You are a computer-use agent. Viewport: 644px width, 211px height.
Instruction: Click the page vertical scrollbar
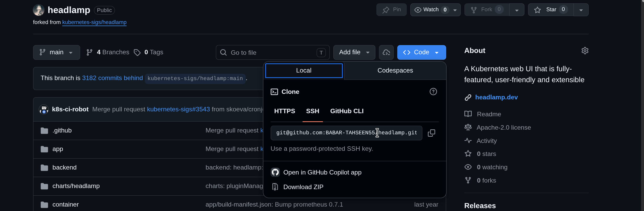coord(642,105)
